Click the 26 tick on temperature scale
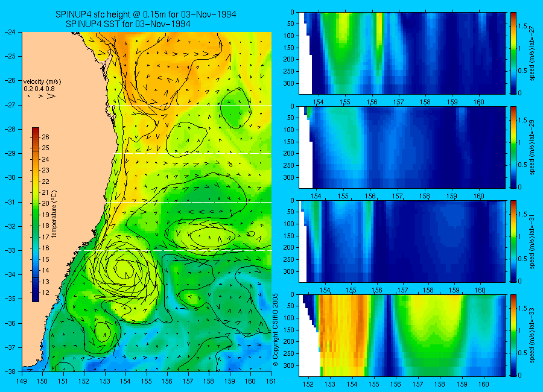Viewport: 543px width, 392px height. pyautogui.click(x=45, y=137)
